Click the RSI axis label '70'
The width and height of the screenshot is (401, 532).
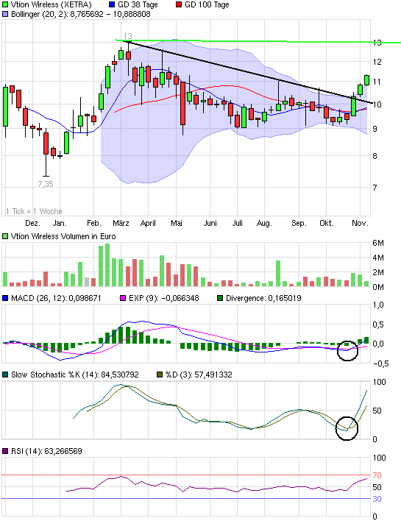point(377,475)
